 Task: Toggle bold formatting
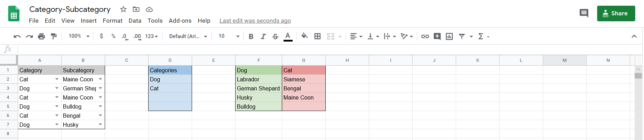pos(251,36)
